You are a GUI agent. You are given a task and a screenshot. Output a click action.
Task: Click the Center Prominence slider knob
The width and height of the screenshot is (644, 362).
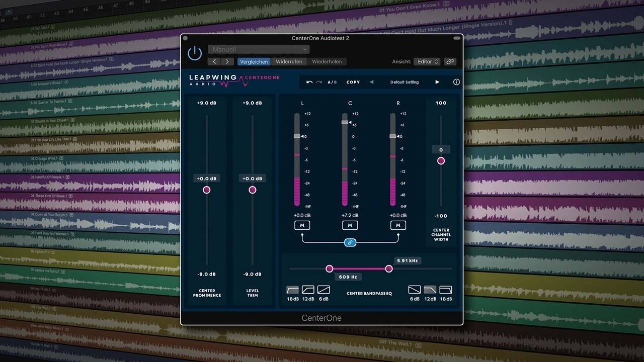[206, 190]
